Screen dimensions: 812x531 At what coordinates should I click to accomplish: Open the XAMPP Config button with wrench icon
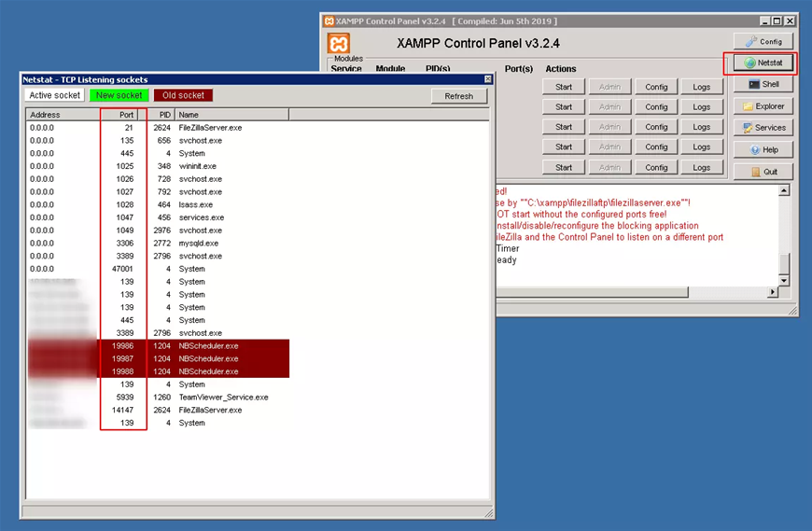coord(763,41)
